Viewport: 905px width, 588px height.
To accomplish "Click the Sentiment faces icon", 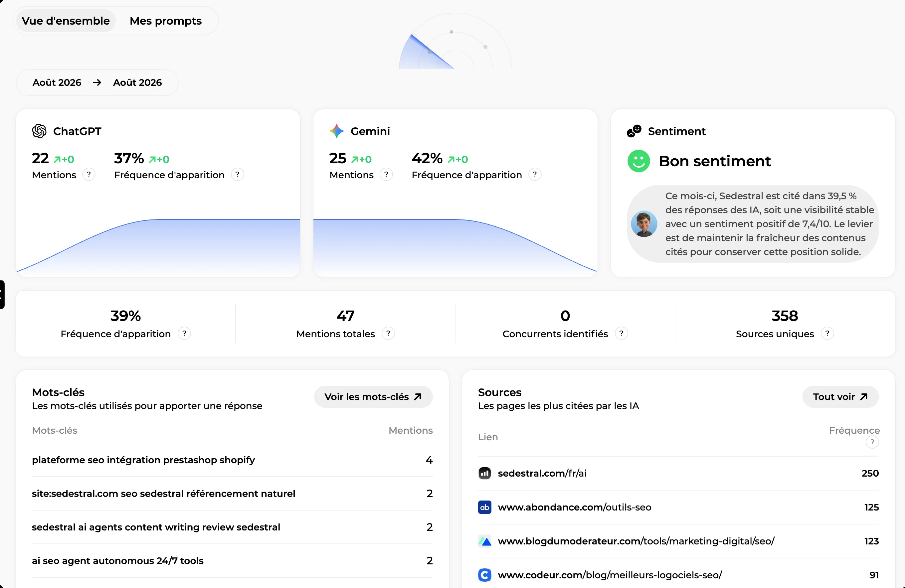I will (634, 131).
